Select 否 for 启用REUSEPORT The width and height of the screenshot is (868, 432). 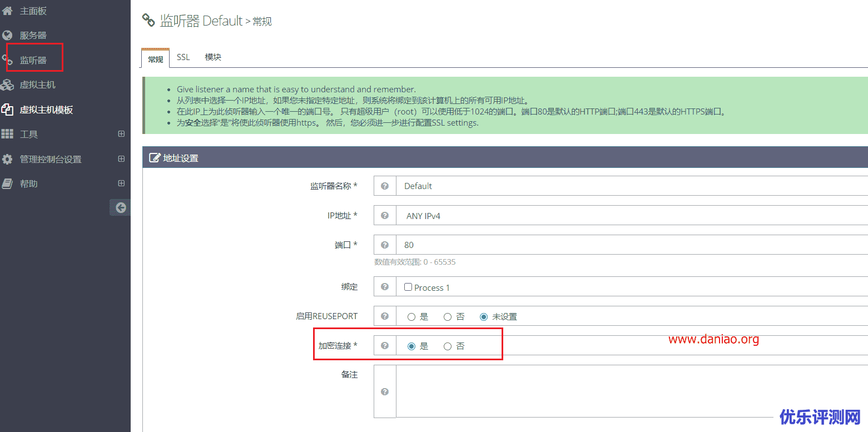448,317
